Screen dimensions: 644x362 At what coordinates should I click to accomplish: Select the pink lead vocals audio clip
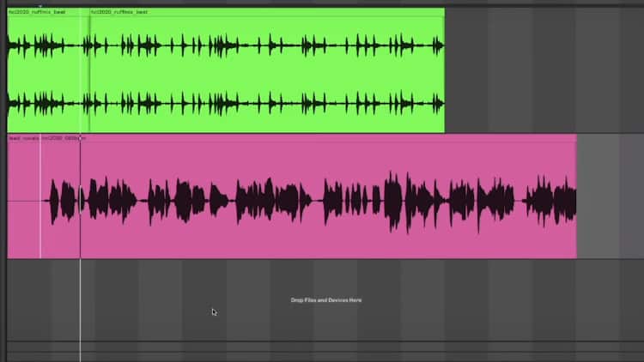[x=292, y=196]
